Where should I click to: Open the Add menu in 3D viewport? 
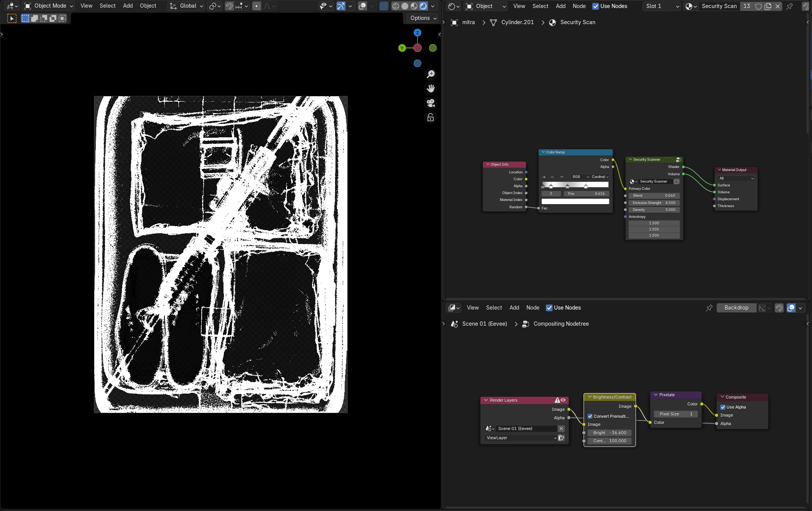128,6
